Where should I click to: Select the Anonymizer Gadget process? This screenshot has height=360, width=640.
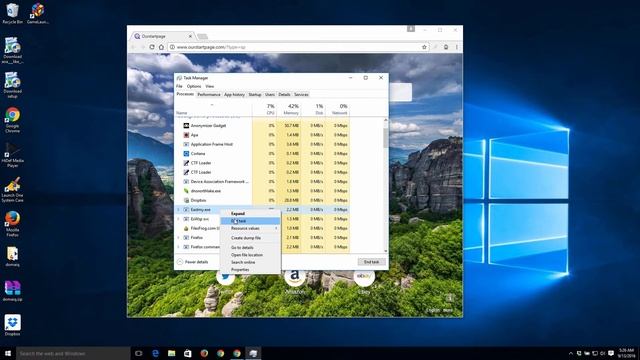pos(262,125)
